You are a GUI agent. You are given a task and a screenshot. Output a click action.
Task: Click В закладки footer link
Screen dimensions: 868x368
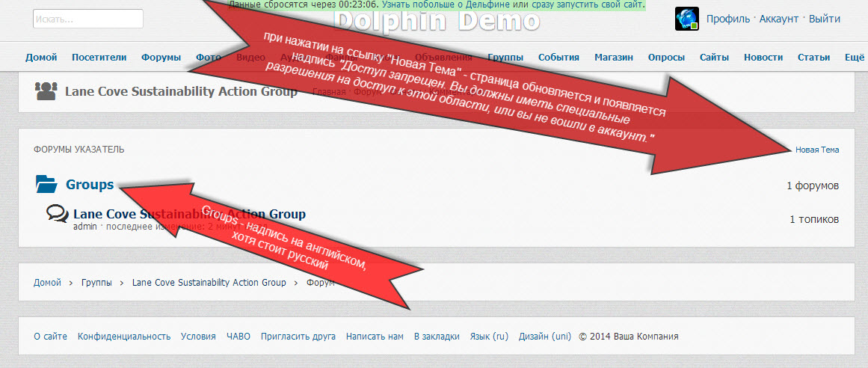[x=437, y=337]
